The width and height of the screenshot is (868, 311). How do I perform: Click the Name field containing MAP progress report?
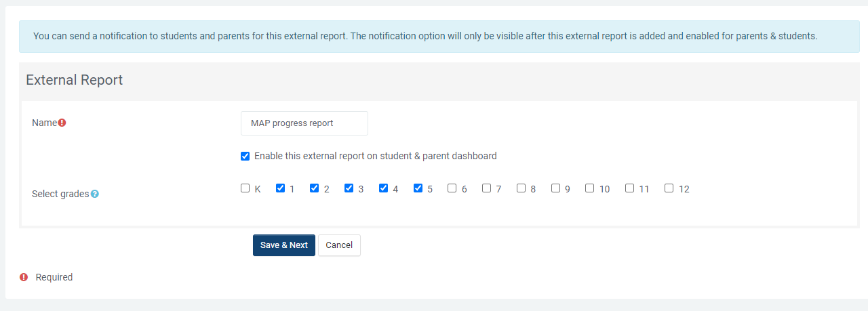pyautogui.click(x=304, y=123)
